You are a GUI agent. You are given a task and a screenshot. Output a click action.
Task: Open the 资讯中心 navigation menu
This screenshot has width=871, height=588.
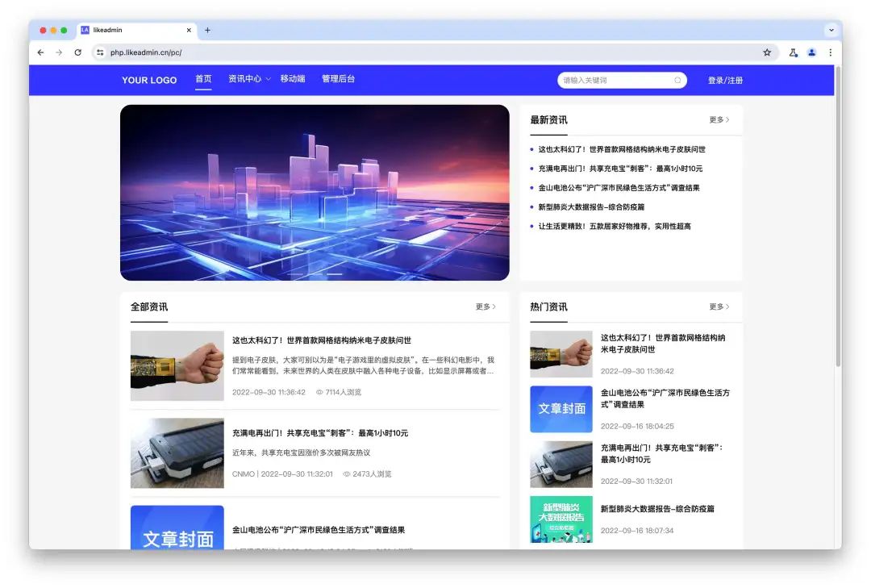coord(244,79)
